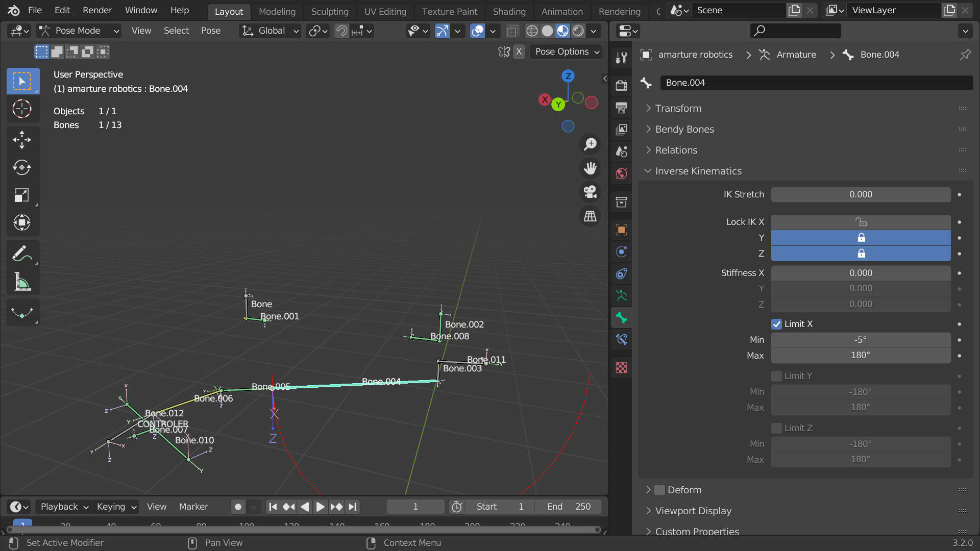Viewport: 980px width, 551px height.
Task: Select the Cursor tool in the toolbar
Action: 22,109
